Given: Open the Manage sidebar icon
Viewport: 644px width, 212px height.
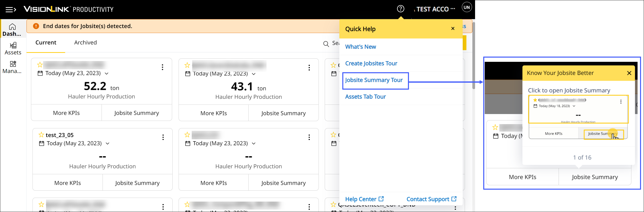Looking at the screenshot, I should 12,67.
